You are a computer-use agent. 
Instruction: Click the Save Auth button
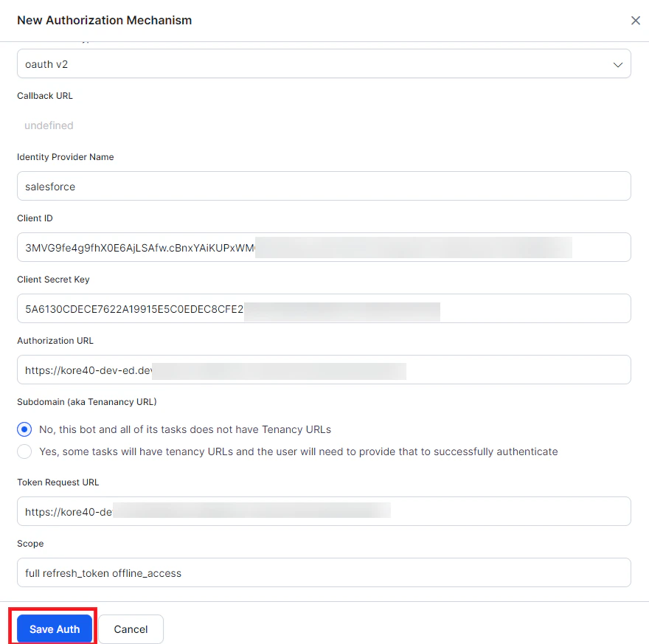(53, 629)
